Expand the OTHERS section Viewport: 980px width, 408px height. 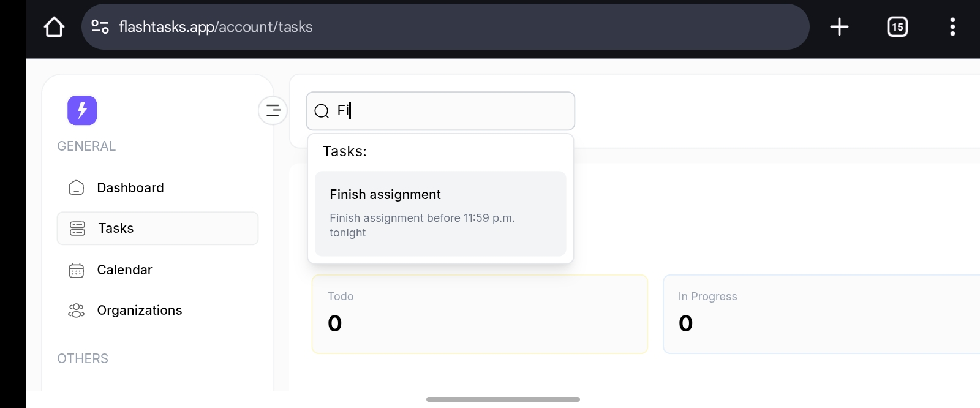click(x=82, y=358)
